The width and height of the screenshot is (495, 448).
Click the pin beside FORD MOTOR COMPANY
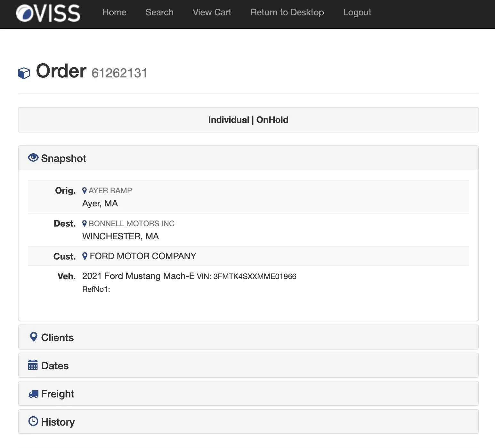click(x=85, y=256)
